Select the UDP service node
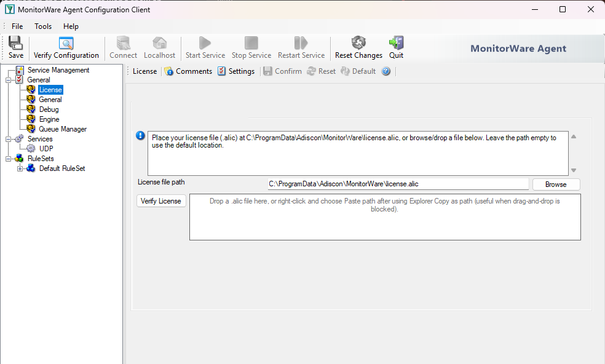Viewport: 605px width, 364px height. [46, 149]
